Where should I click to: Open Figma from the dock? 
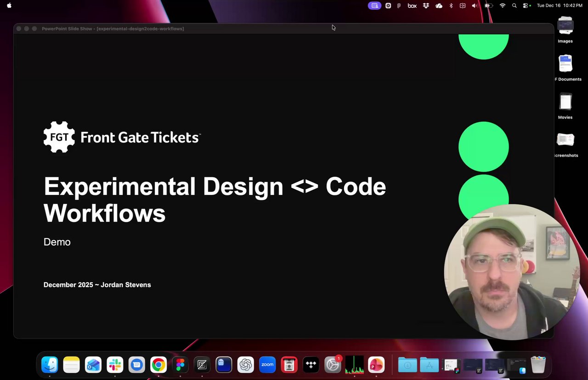point(180,365)
